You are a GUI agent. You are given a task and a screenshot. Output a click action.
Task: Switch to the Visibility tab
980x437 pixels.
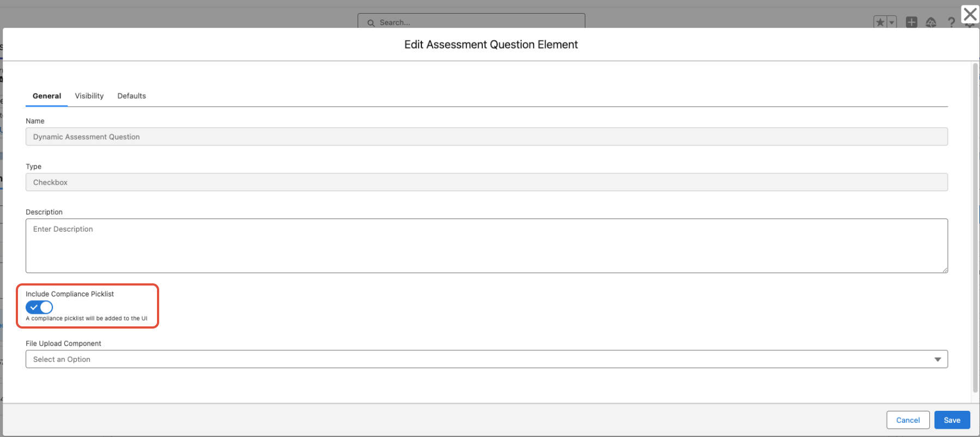pos(89,96)
